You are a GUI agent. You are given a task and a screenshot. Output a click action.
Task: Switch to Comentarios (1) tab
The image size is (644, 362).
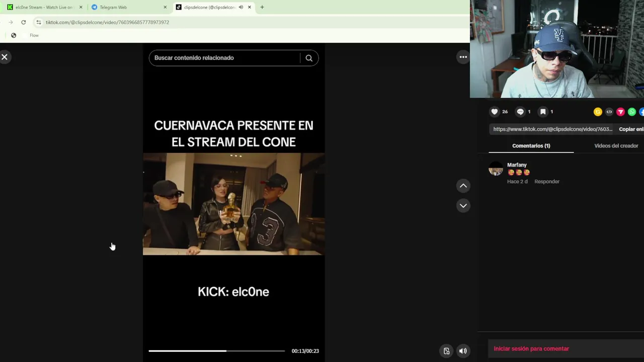[x=531, y=146]
